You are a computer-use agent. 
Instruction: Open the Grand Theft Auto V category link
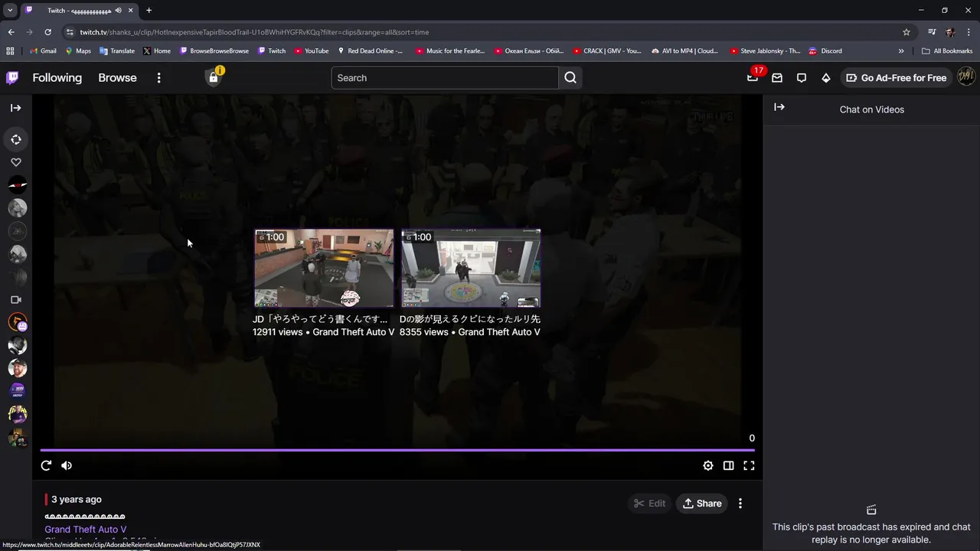pos(86,529)
